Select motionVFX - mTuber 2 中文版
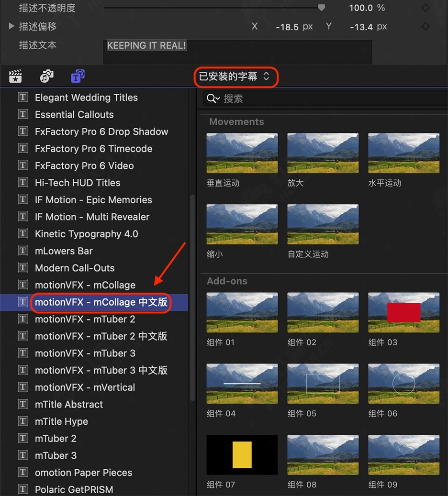Image resolution: width=448 pixels, height=496 pixels. [101, 336]
